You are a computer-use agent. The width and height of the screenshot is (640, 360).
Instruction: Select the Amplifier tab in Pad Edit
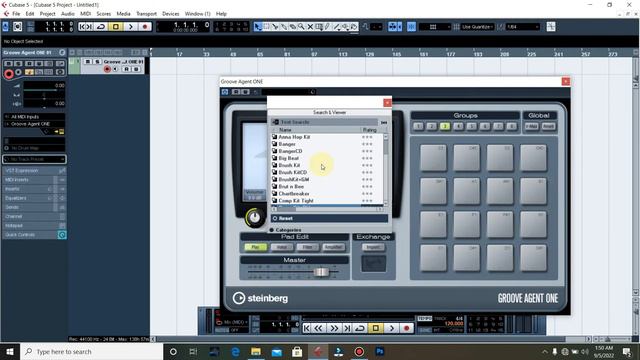click(x=333, y=247)
